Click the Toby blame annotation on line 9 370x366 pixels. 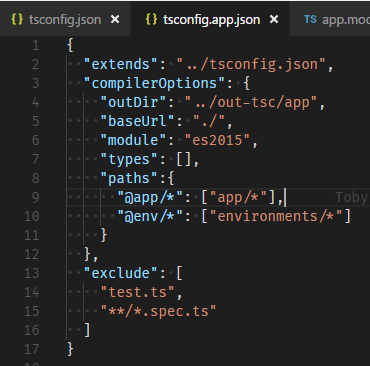pyautogui.click(x=352, y=197)
